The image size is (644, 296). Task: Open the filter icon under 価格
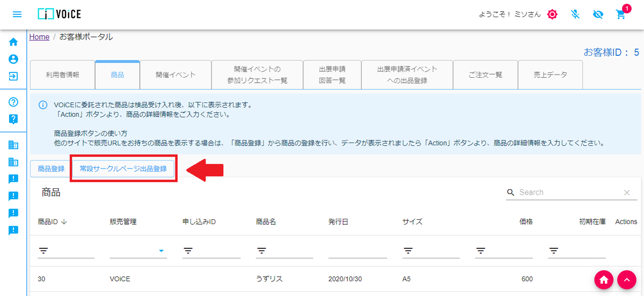(481, 251)
